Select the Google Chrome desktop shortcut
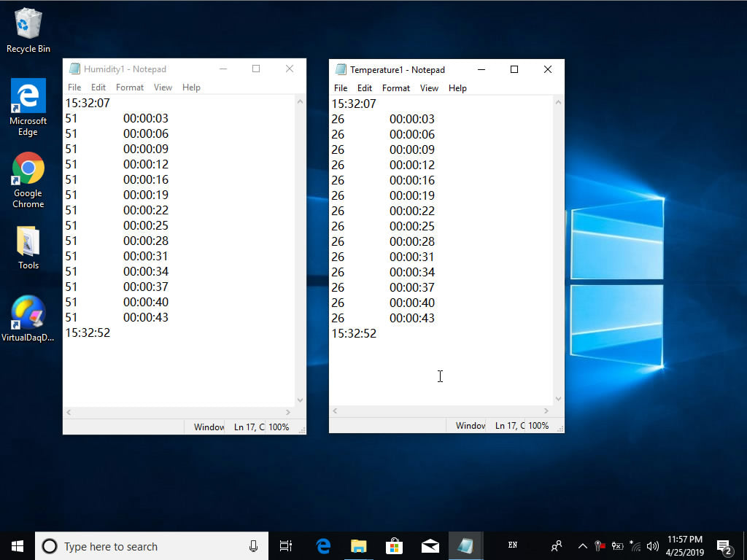This screenshot has height=560, width=747. point(28,181)
